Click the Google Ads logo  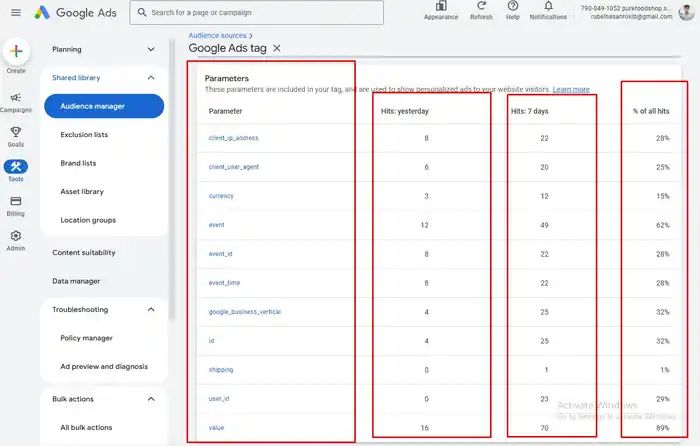(x=76, y=13)
